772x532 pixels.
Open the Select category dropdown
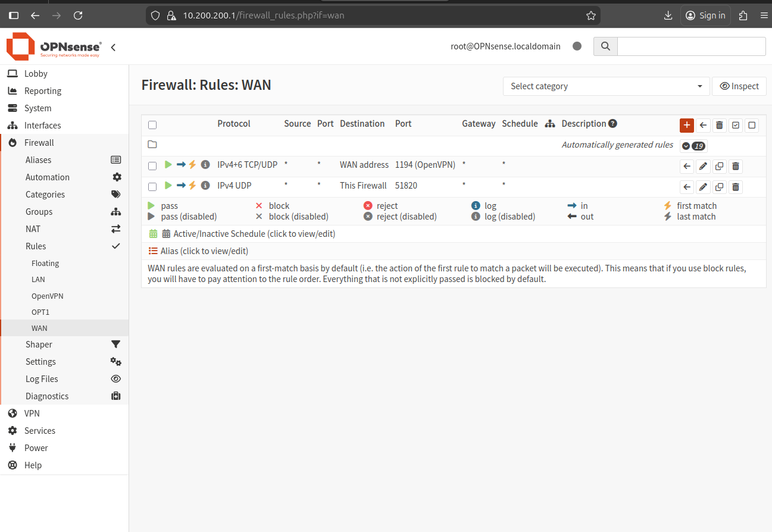[x=605, y=86]
